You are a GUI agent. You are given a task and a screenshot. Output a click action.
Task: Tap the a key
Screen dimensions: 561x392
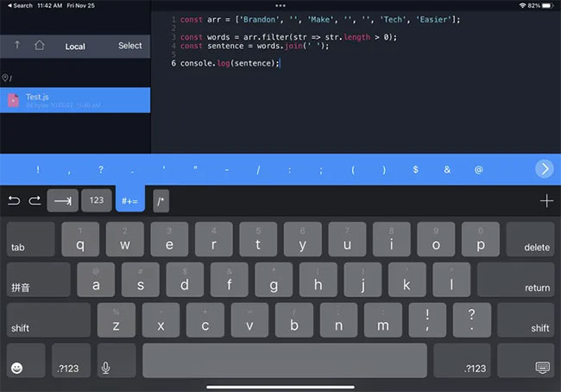pyautogui.click(x=96, y=280)
